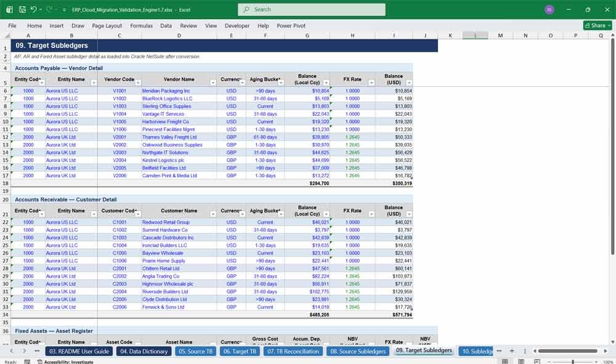The height and width of the screenshot is (364, 616).
Task: Switch to 05. Source TB sheet
Action: (196, 352)
